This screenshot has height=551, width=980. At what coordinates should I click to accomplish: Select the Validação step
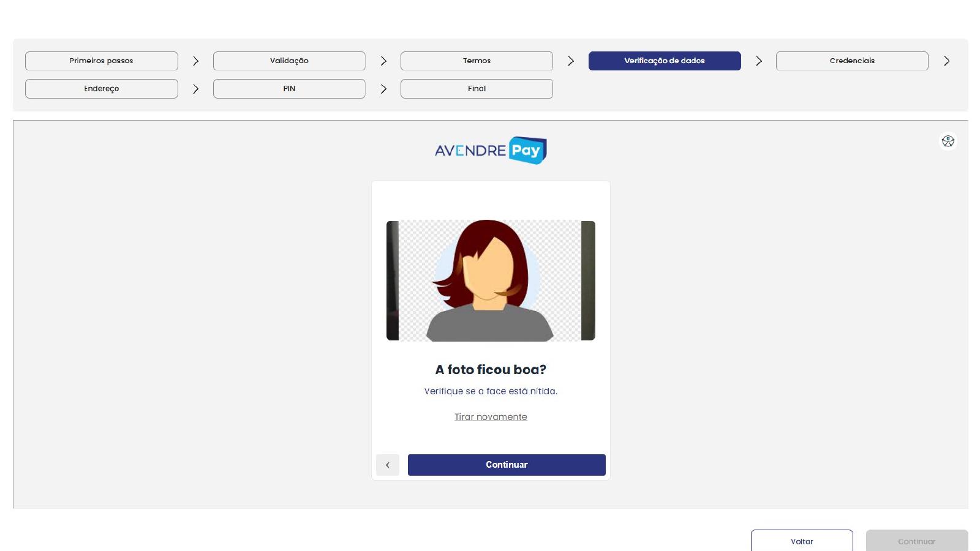(x=289, y=61)
